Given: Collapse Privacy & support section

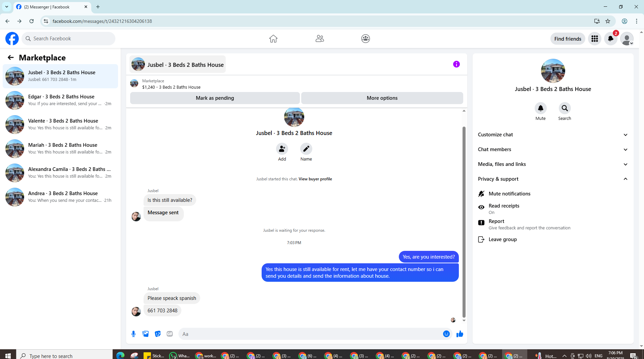Looking at the screenshot, I should coord(553,179).
